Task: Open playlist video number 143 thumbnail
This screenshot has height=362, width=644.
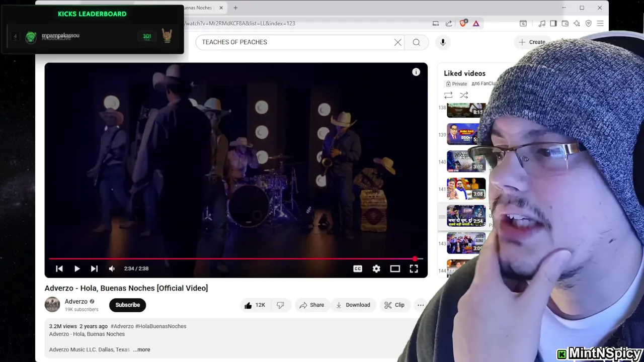Action: 466,243
